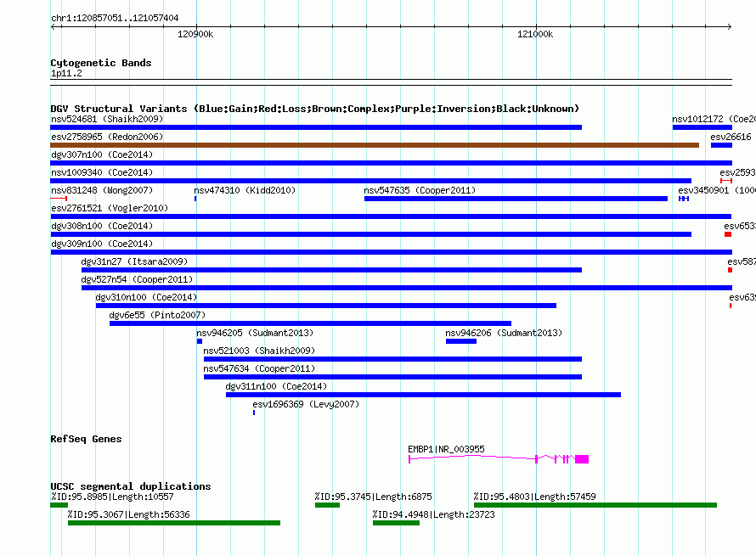
Task: Click the UCSC segmental duplications track title
Action: [131, 486]
